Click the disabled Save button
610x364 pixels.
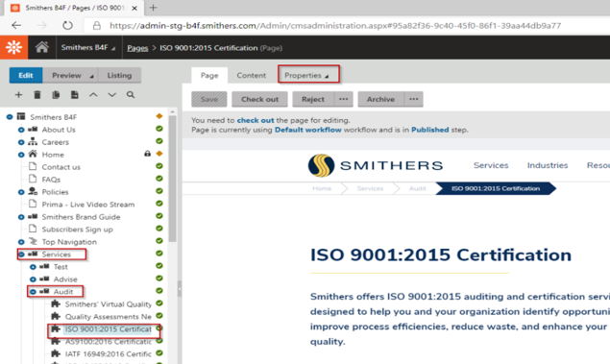(208, 99)
